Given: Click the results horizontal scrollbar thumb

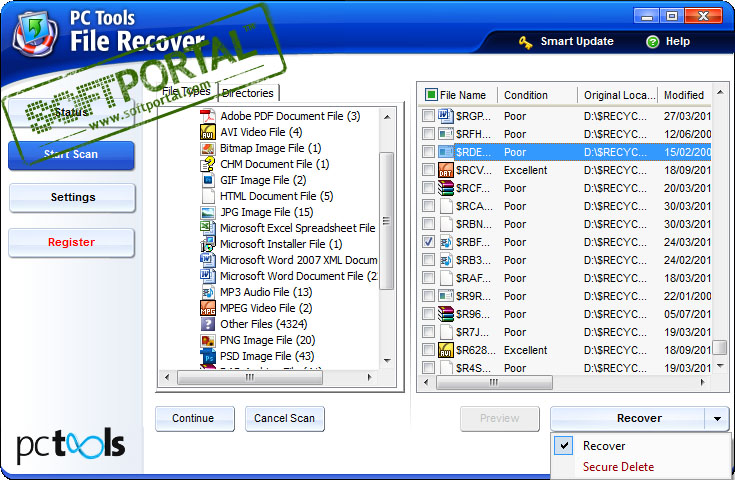Looking at the screenshot, I should click(x=494, y=382).
